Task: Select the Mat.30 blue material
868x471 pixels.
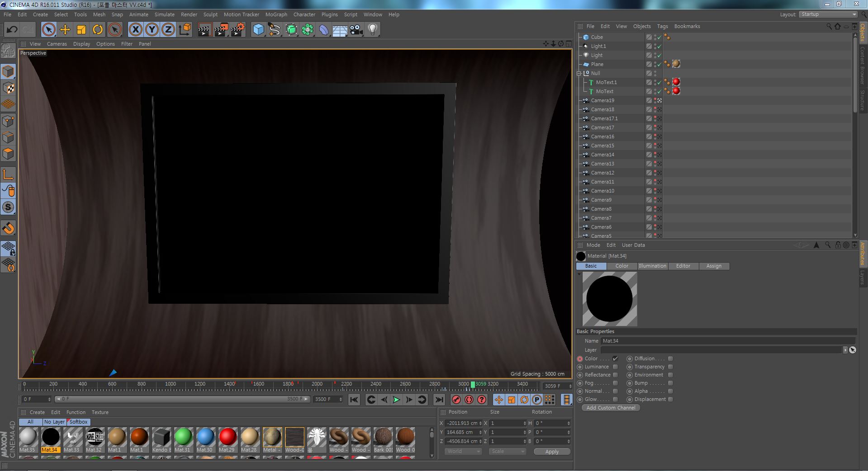Action: [205, 439]
